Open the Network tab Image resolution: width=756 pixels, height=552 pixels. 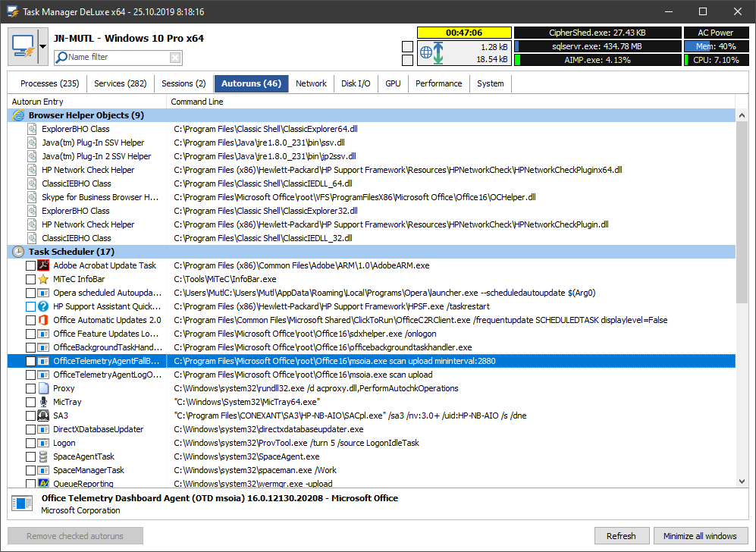311,83
